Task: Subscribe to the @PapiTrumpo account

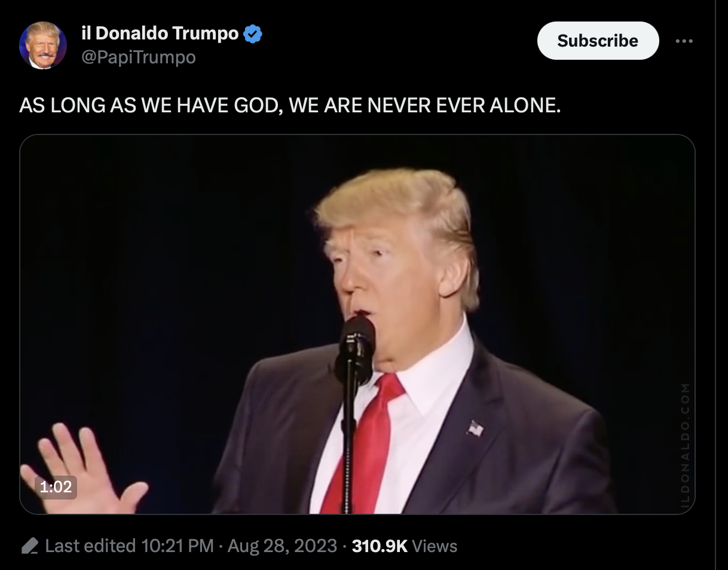Action: point(598,41)
